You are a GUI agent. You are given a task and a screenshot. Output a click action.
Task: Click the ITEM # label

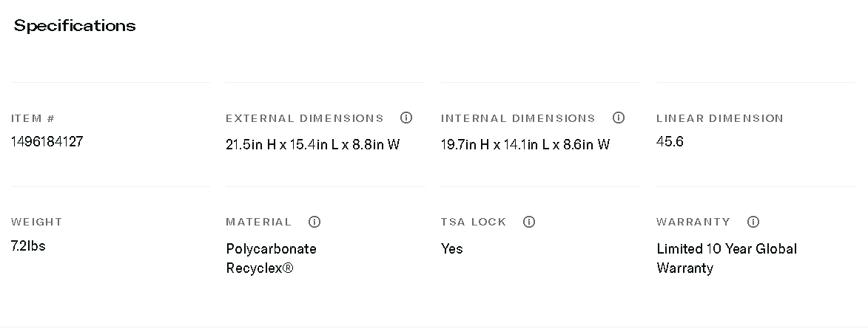point(33,118)
